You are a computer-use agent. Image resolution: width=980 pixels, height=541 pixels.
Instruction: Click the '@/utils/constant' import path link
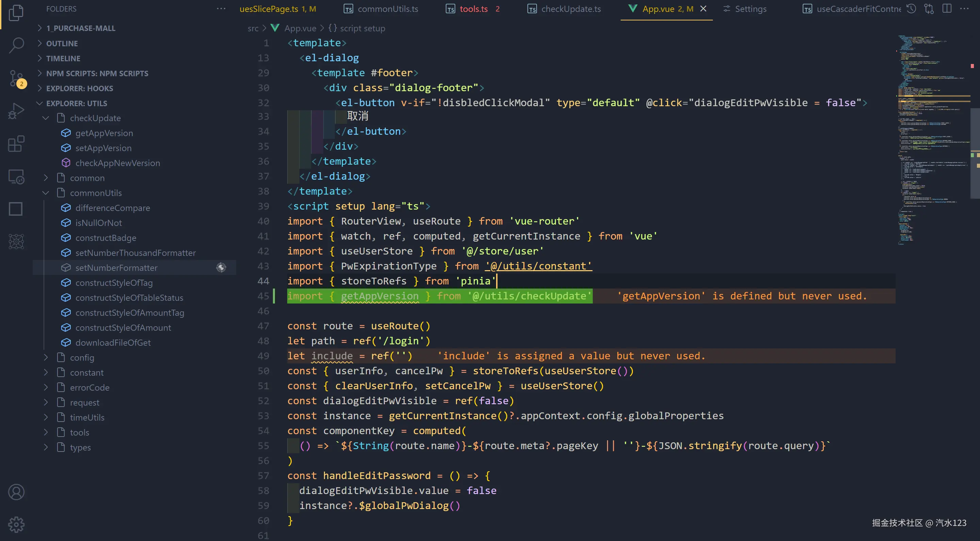538,266
